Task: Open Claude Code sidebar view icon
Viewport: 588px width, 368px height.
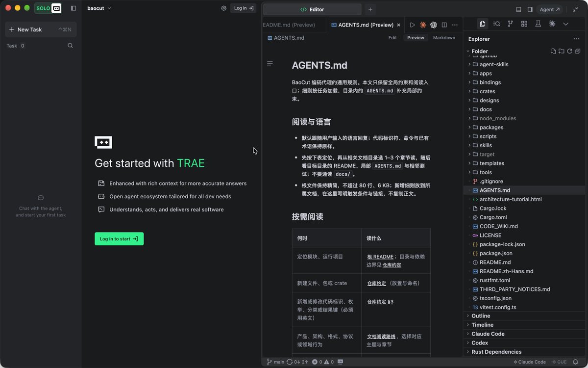Action: (552, 24)
